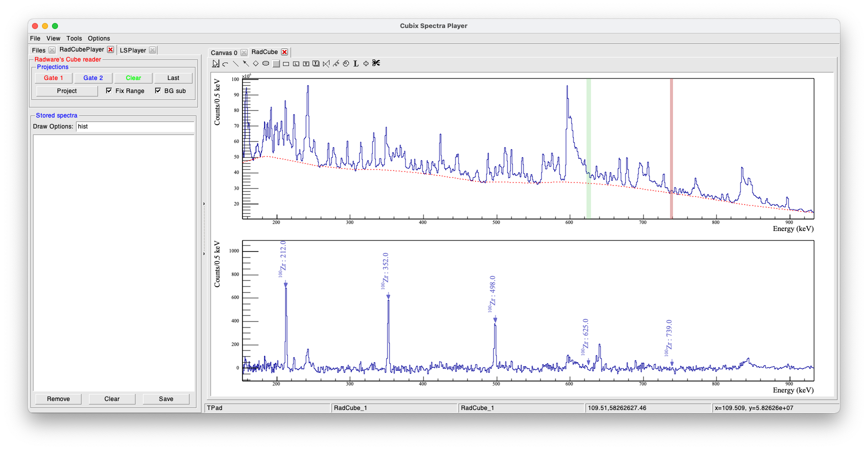The height and width of the screenshot is (450, 868).
Task: Click the TPad status bar field
Action: (267, 408)
